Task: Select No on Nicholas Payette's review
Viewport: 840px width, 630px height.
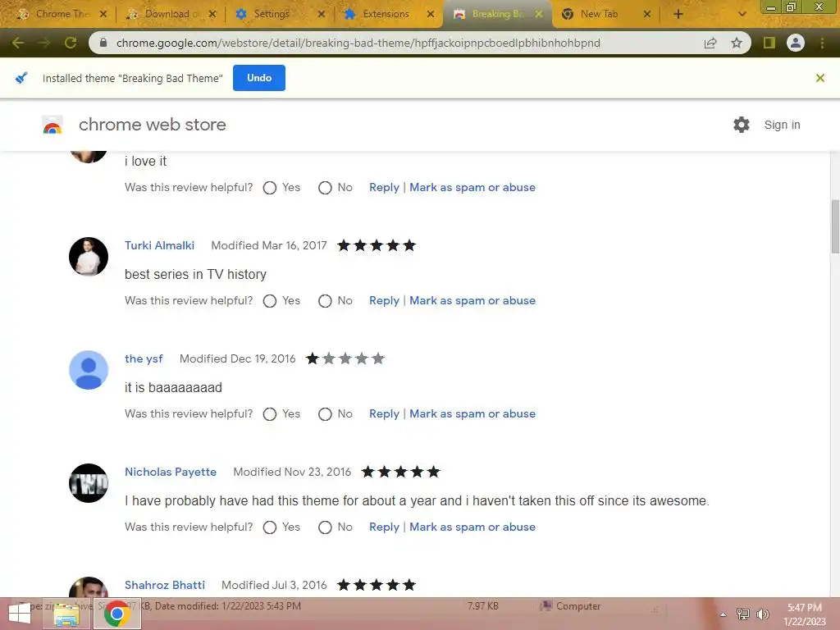Action: [x=325, y=527]
